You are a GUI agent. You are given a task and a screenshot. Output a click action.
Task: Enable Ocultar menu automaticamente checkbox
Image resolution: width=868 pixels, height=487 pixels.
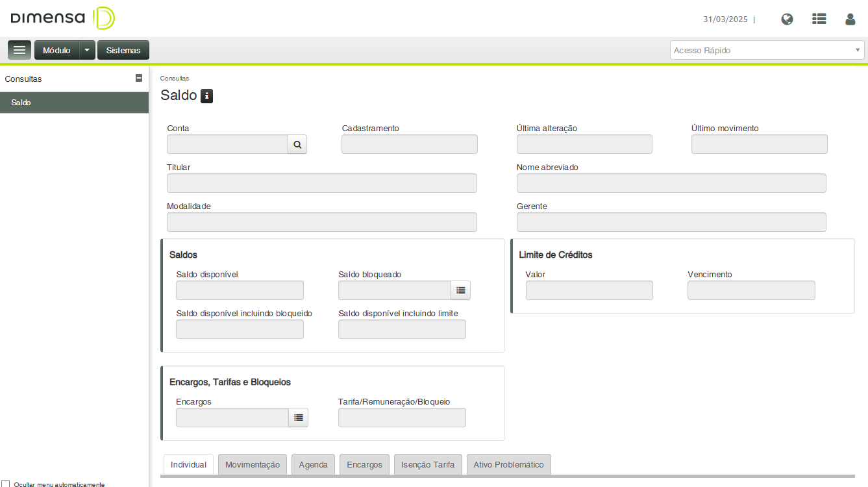click(6, 484)
